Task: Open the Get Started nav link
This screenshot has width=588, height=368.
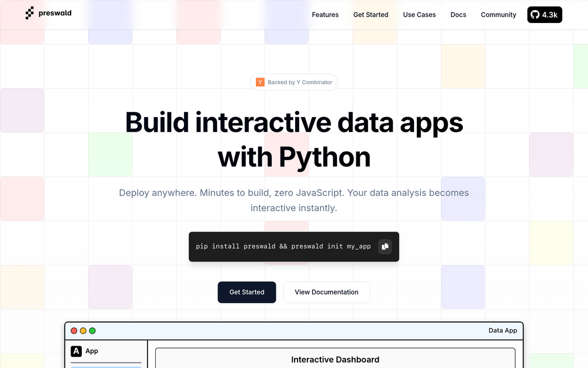Action: coord(370,15)
